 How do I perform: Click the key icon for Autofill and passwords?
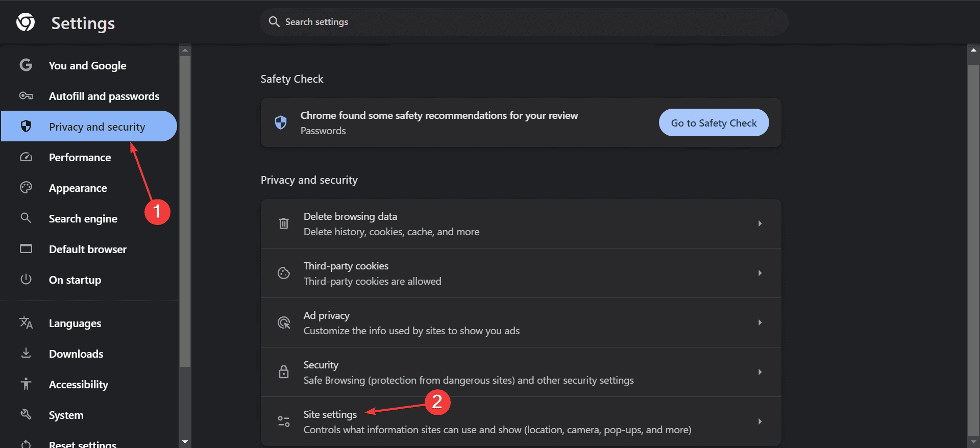pyautogui.click(x=26, y=96)
